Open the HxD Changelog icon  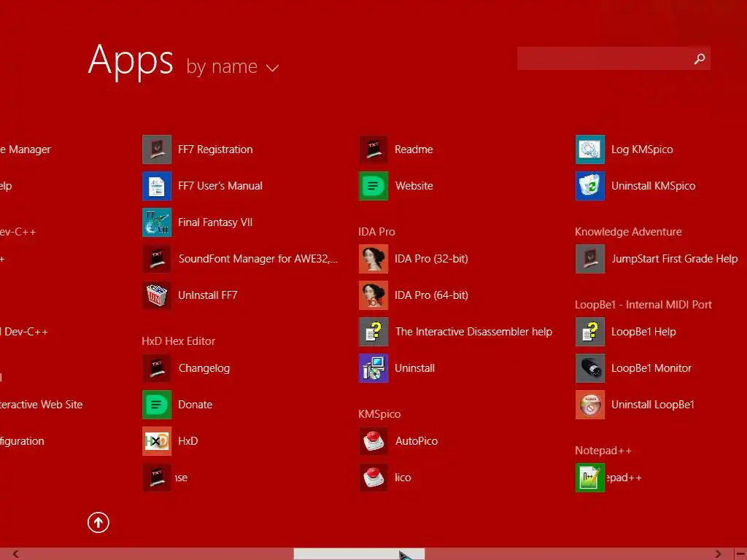click(157, 368)
